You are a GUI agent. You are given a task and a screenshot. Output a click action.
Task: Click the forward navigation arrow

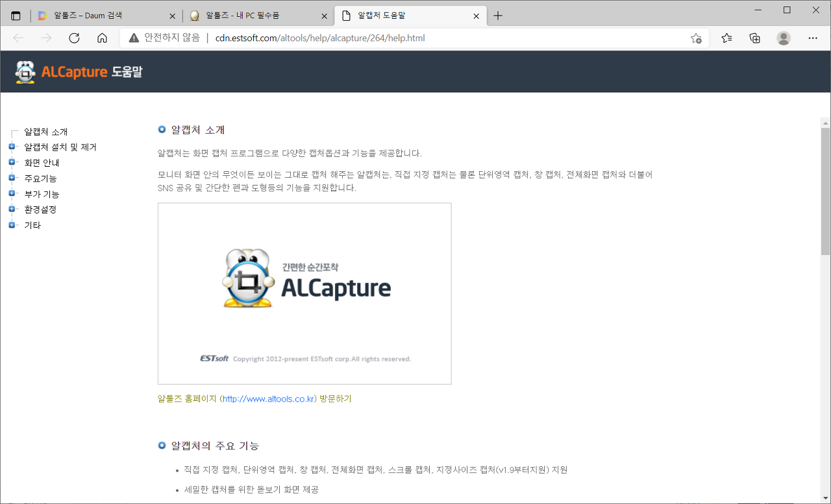point(46,38)
